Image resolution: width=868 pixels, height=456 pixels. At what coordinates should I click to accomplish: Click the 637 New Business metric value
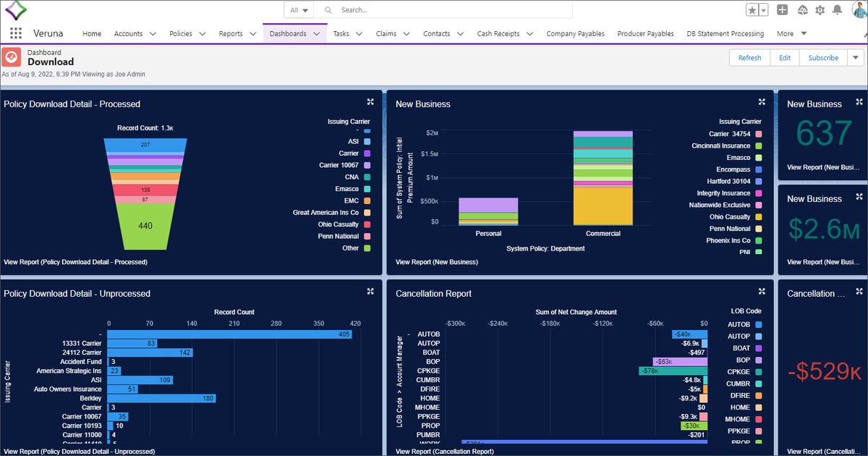[x=823, y=133]
